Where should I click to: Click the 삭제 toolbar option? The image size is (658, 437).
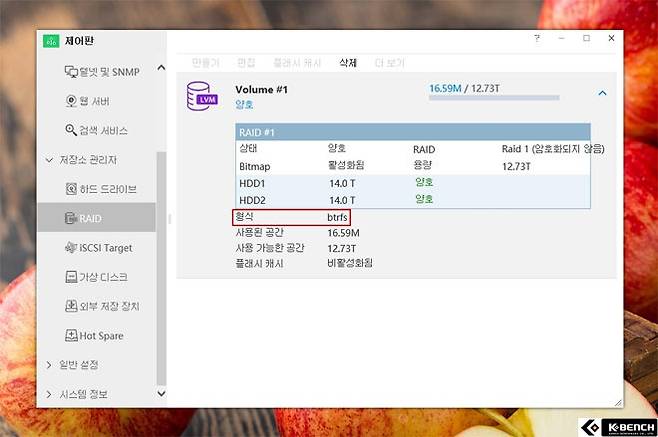[x=348, y=62]
